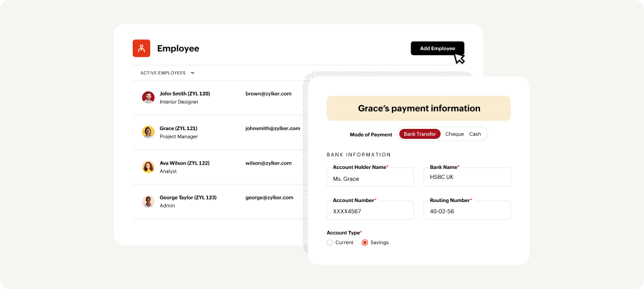Click the orange Employee module icon
The width and height of the screenshot is (644, 289).
(141, 48)
